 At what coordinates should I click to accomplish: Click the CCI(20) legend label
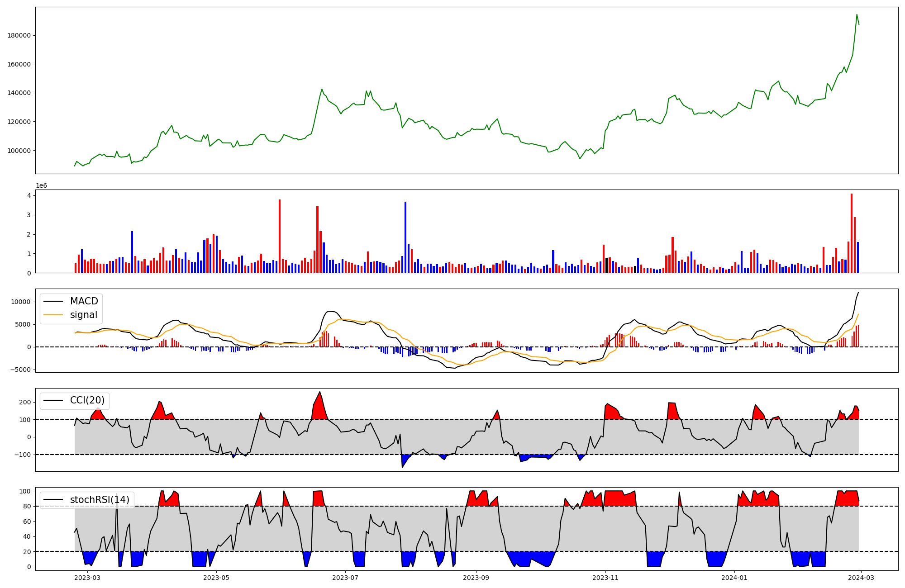[87, 400]
